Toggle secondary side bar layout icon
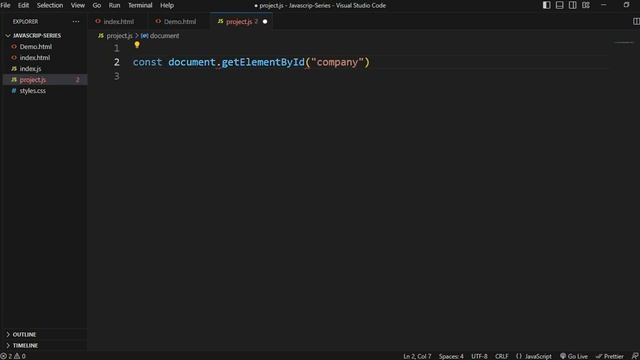Image resolution: width=640 pixels, height=360 pixels. 573,5
